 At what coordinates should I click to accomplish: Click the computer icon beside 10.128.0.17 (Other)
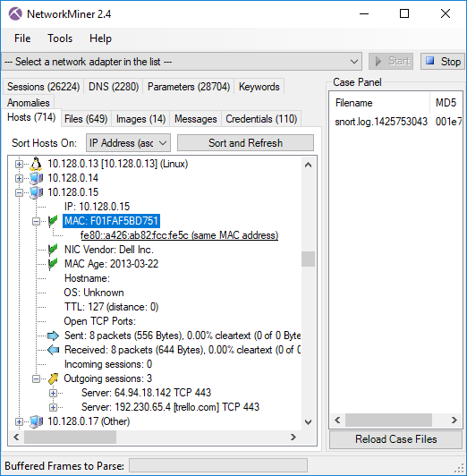pos(36,421)
